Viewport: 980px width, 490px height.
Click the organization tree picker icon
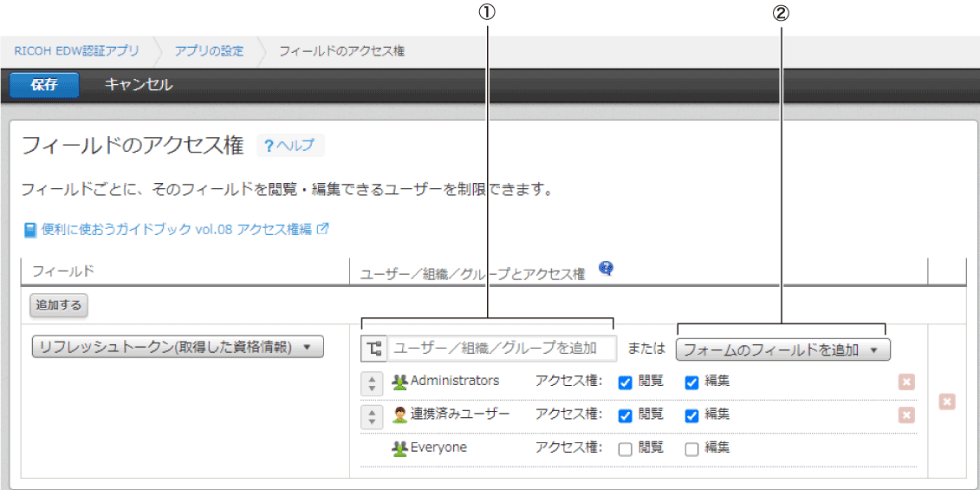(373, 349)
